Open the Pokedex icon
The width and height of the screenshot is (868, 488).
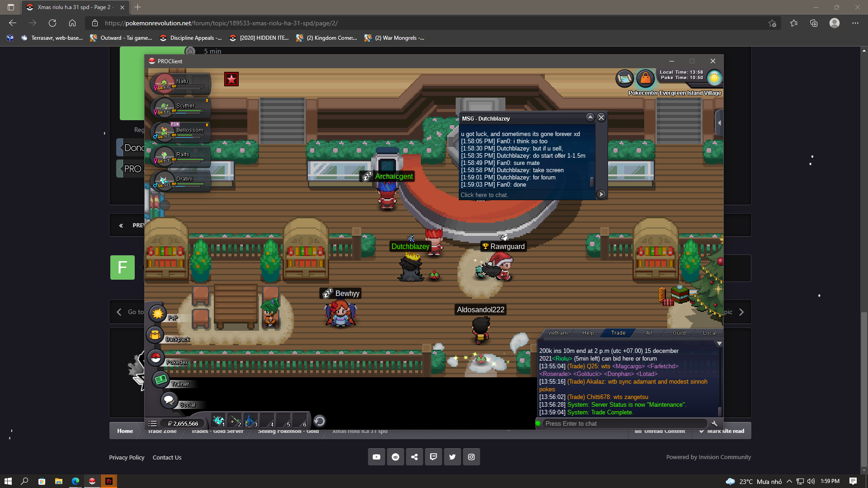(156, 358)
